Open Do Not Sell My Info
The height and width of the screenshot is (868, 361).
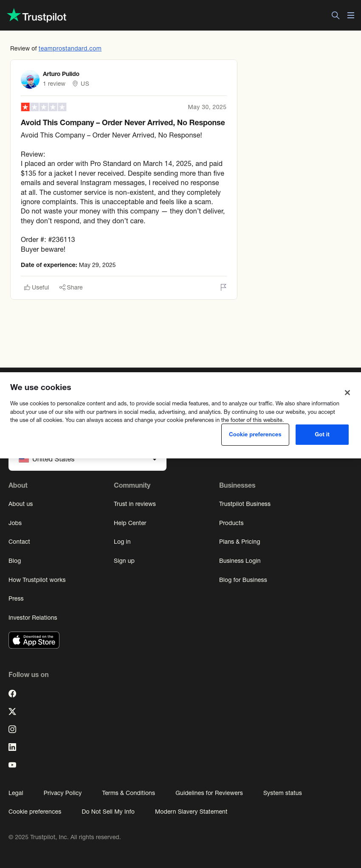(x=108, y=812)
